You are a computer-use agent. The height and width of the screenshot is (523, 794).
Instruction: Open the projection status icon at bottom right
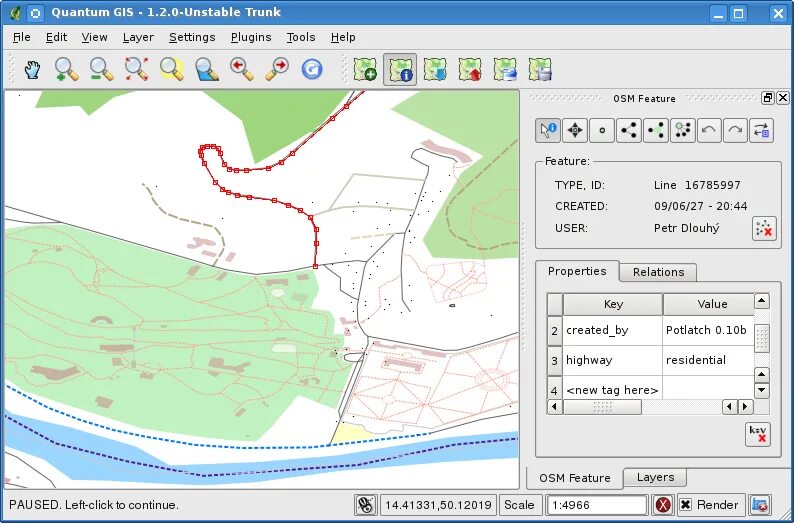[760, 505]
